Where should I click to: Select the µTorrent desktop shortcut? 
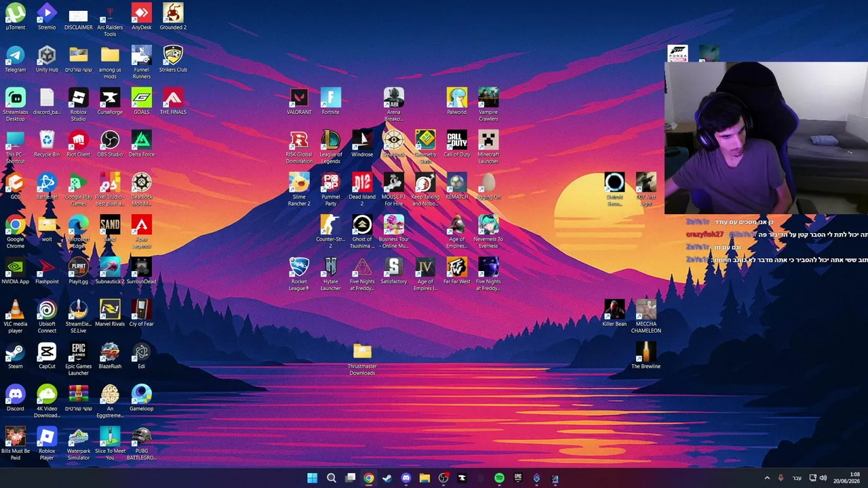click(15, 17)
